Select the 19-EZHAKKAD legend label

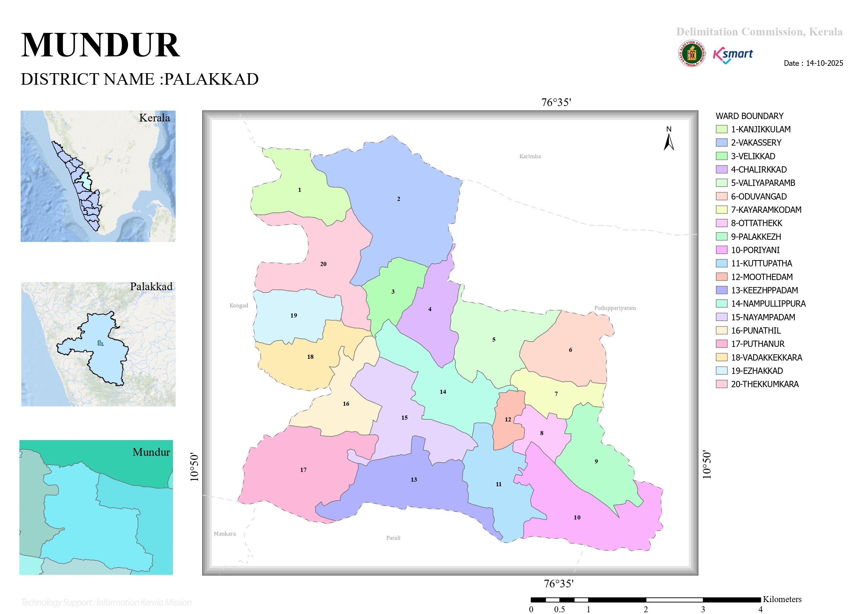pos(756,371)
